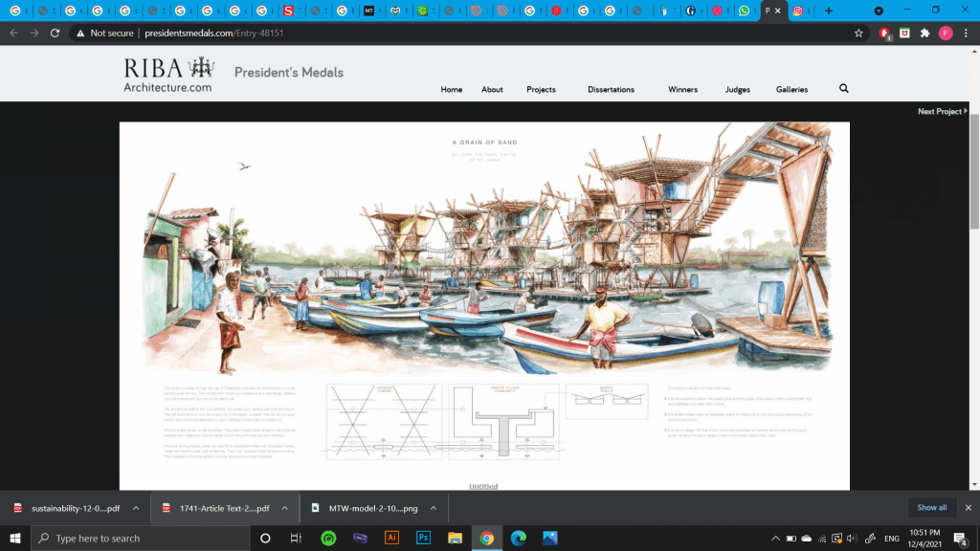Open the Chrome extensions puzzle icon
This screenshot has height=551, width=980.
point(924,33)
